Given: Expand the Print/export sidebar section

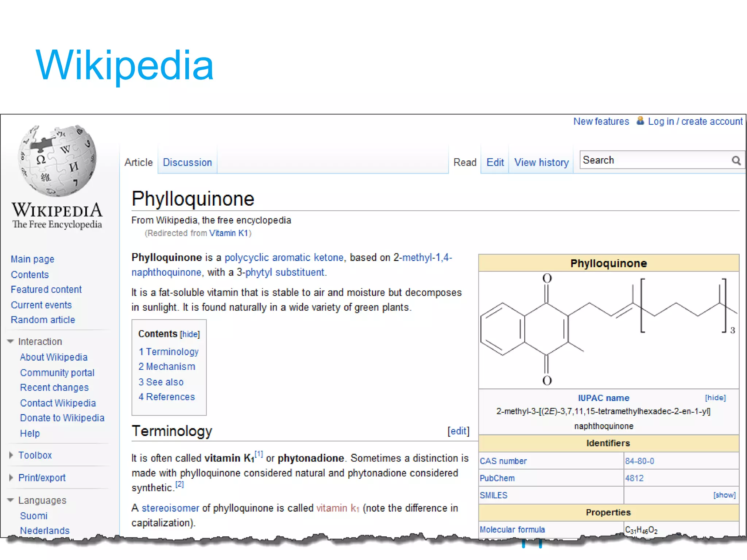Looking at the screenshot, I should (x=11, y=478).
